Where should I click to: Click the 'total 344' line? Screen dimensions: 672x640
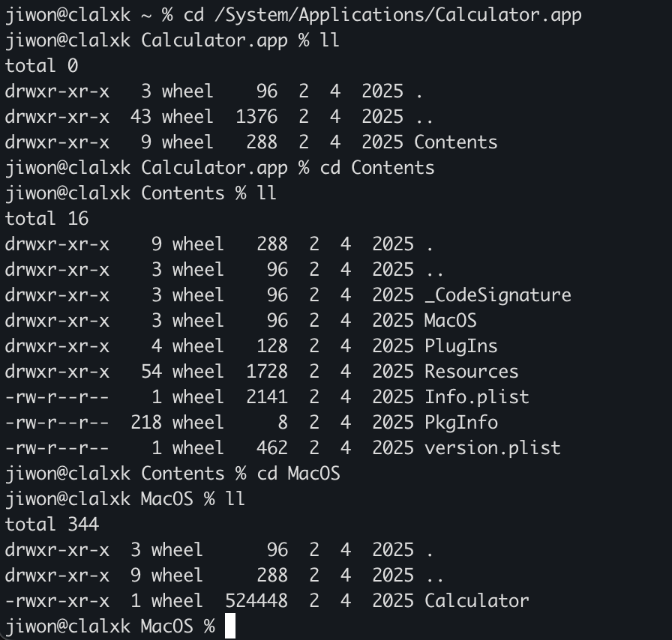(52, 525)
